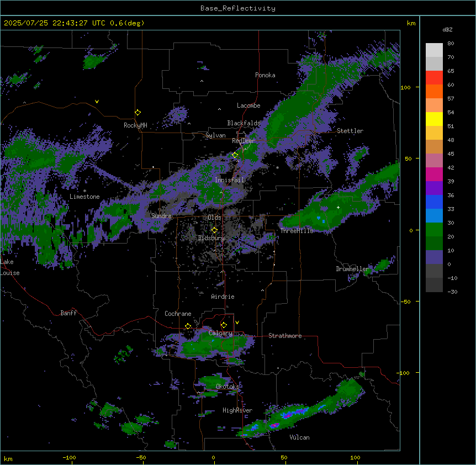Click the white plus marker northeast of ThreeHills
The height and width of the screenshot is (465, 476).
[x=338, y=207]
